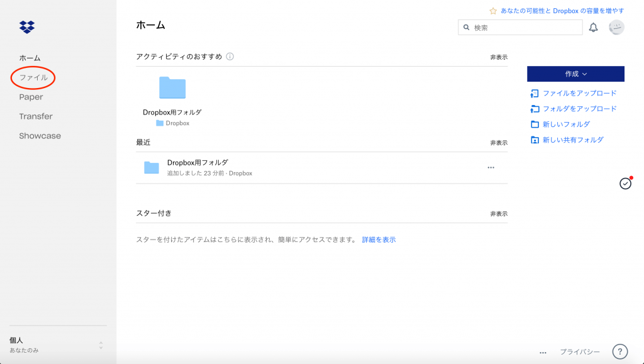
Task: Open the 詳細を表示 link
Action: click(379, 240)
